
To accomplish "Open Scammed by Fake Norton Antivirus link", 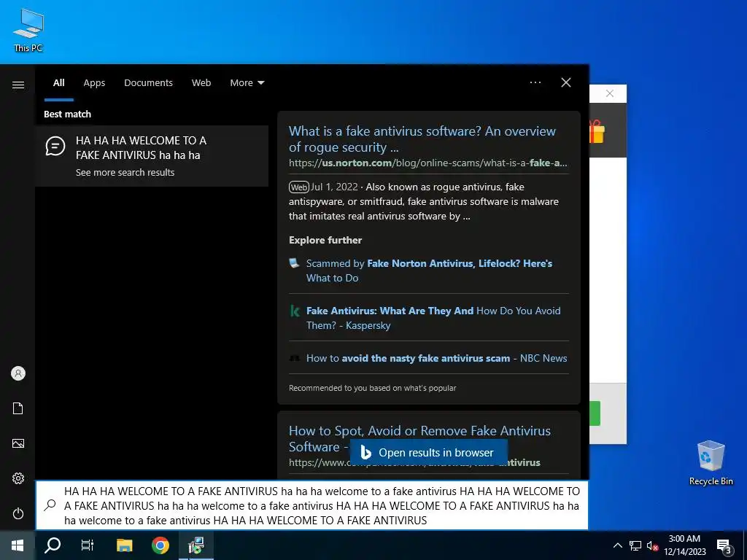I will click(429, 271).
